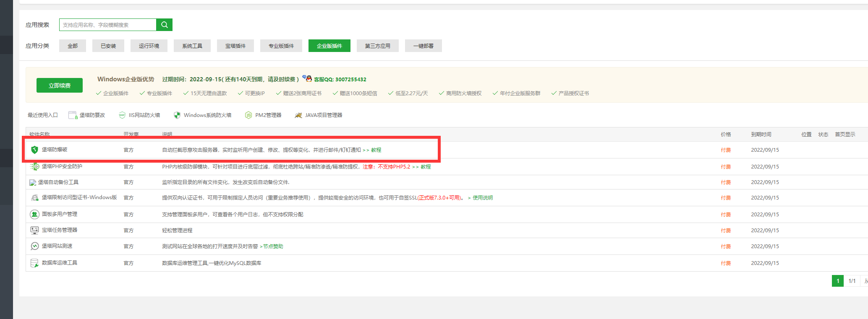Click 付费 price for 数据库运维工具

[x=726, y=263]
